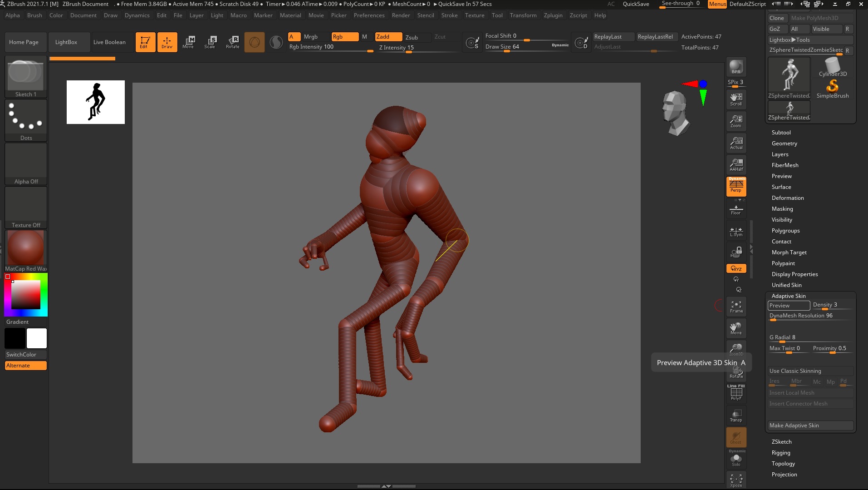The image size is (868, 490).
Task: Click Make Adaptive Skin button
Action: pos(810,426)
